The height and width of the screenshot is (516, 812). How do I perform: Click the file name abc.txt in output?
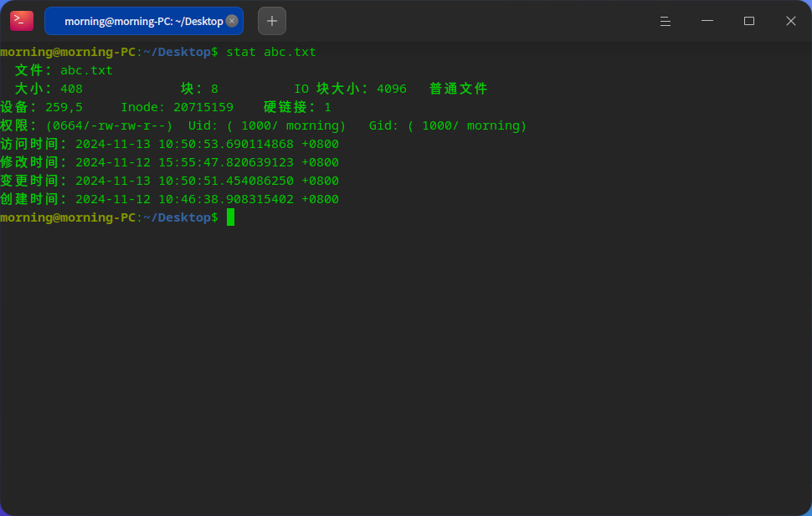tap(86, 70)
